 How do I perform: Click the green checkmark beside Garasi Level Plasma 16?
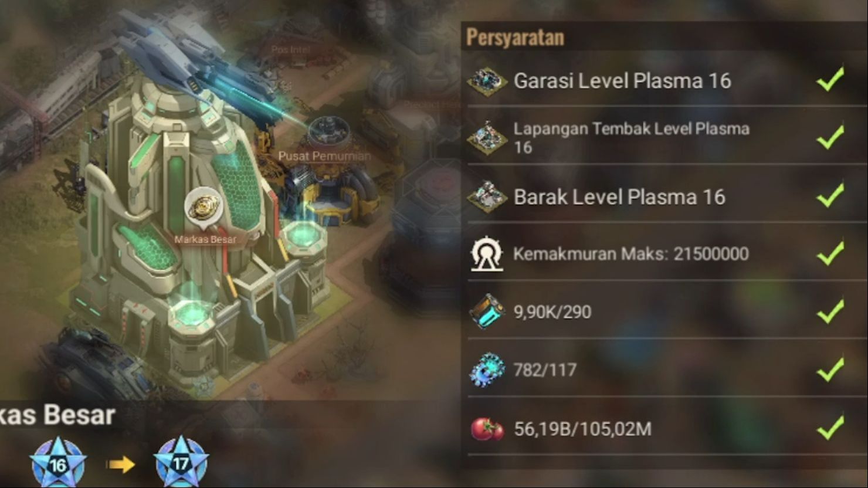[830, 79]
